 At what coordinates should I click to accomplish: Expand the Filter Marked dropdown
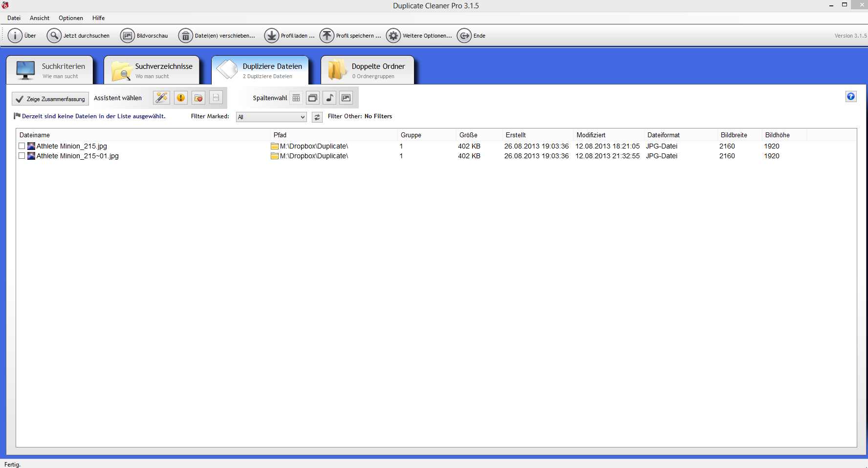(271, 117)
